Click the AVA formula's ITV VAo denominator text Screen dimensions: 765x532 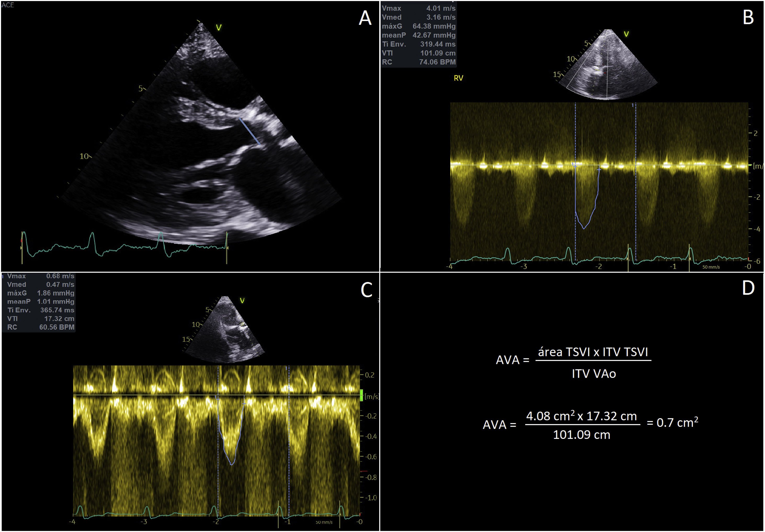click(x=593, y=374)
